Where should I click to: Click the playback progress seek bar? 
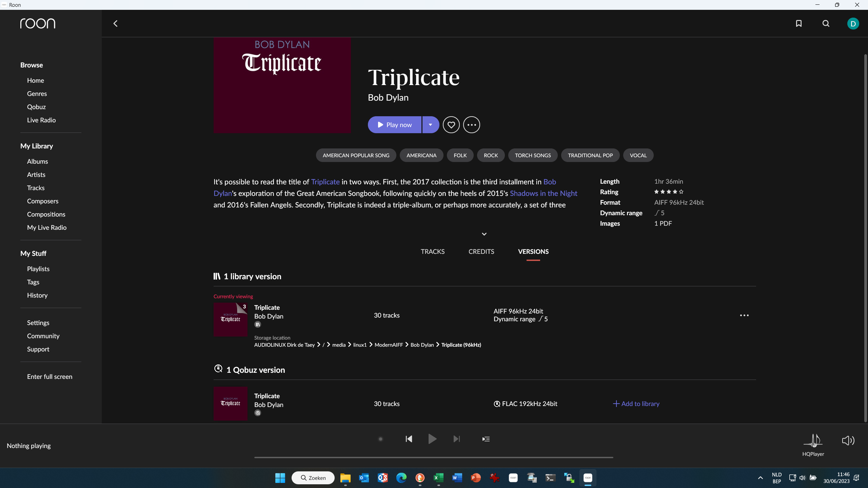click(x=434, y=457)
